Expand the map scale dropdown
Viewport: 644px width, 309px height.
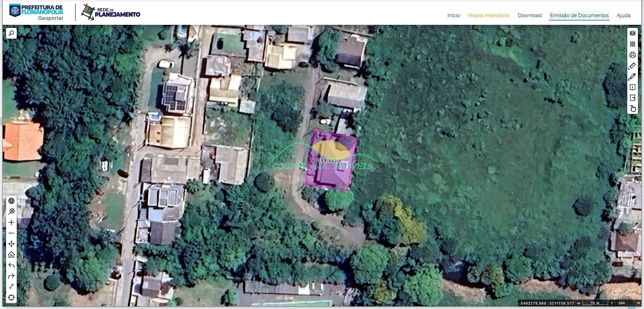pos(638,303)
